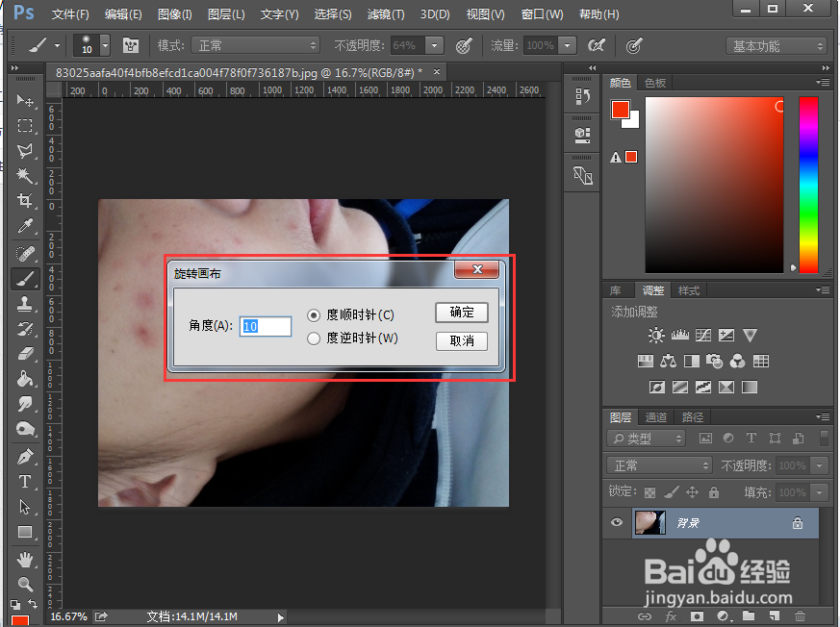840x627 pixels.
Task: Select the Eyedropper tool
Action: [25, 226]
